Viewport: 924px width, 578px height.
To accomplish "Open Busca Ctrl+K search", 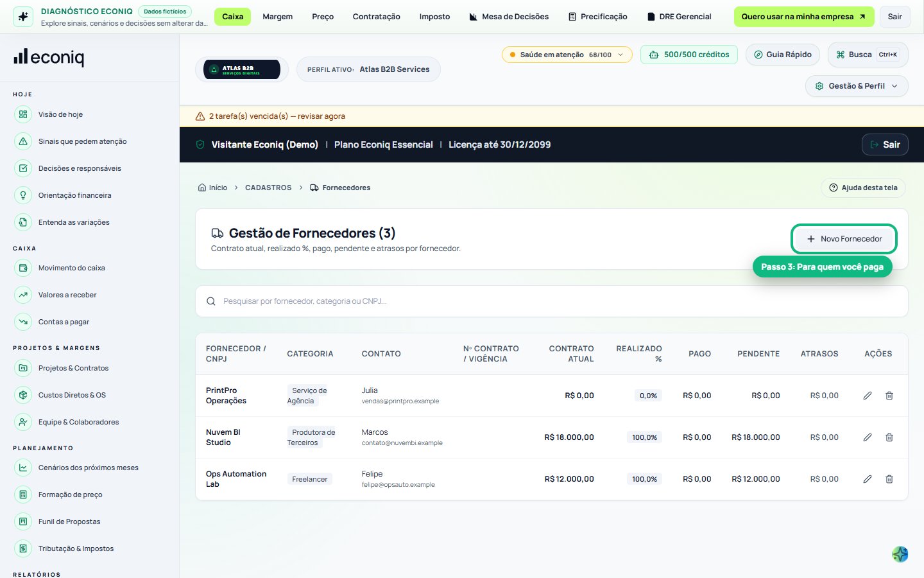I will pyautogui.click(x=868, y=55).
